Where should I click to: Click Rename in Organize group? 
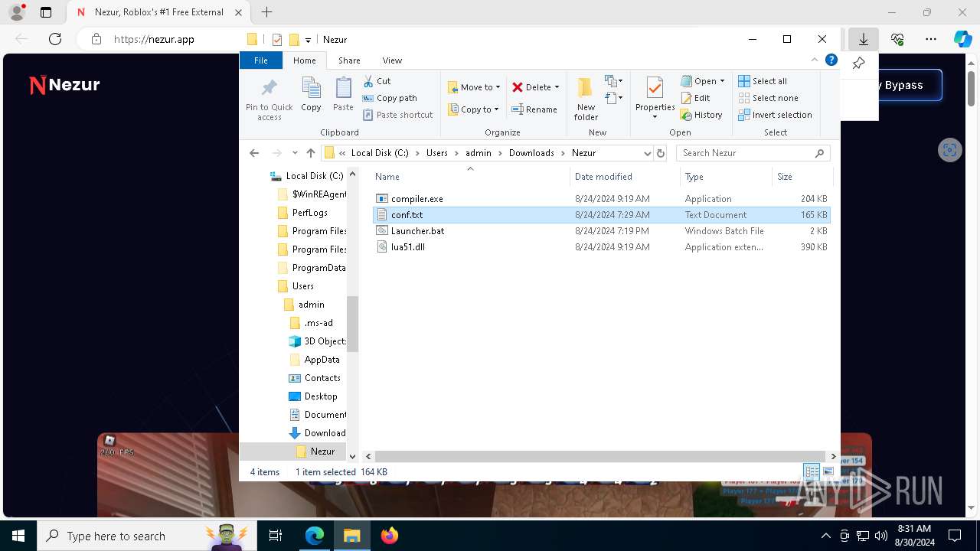[534, 109]
